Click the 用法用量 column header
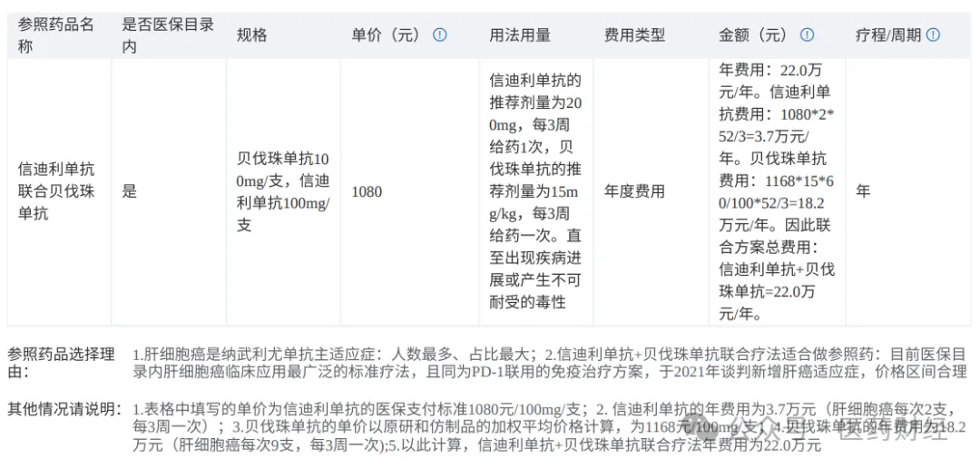The width and height of the screenshot is (980, 468). tap(520, 35)
